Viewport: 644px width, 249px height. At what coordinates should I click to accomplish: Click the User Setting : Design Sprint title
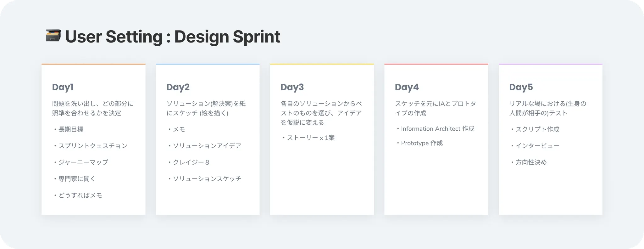(x=172, y=37)
